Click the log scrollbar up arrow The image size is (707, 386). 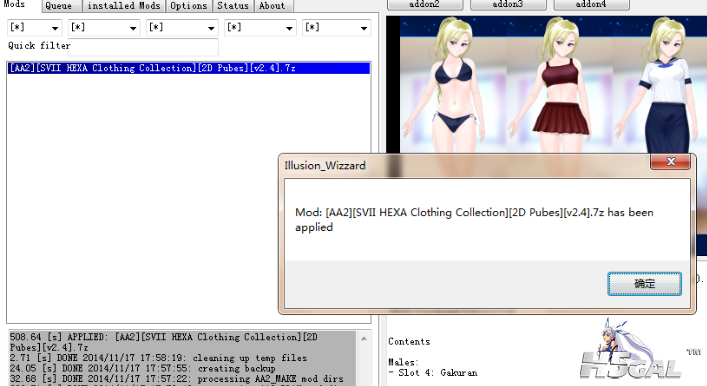364,339
